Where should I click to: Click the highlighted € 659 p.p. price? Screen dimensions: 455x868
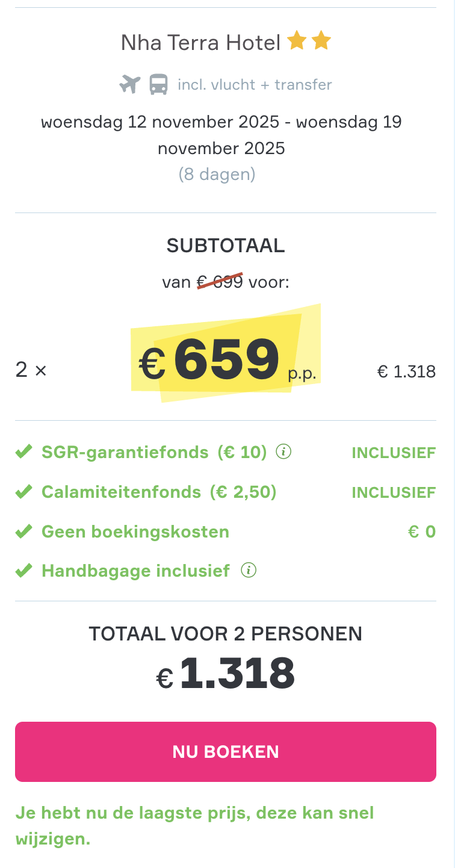click(226, 361)
